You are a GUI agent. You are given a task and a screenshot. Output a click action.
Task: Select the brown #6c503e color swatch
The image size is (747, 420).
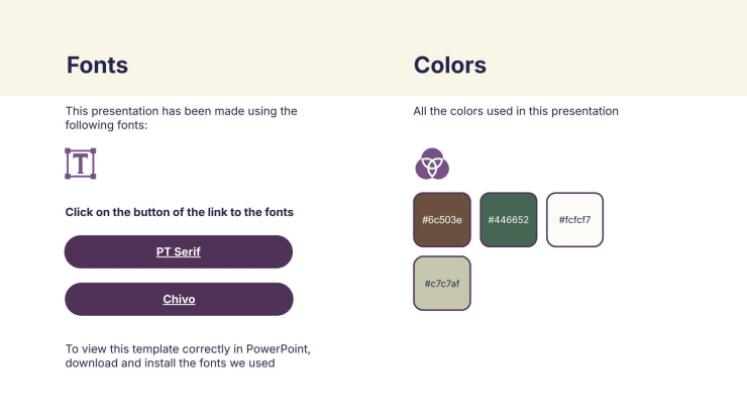point(441,219)
